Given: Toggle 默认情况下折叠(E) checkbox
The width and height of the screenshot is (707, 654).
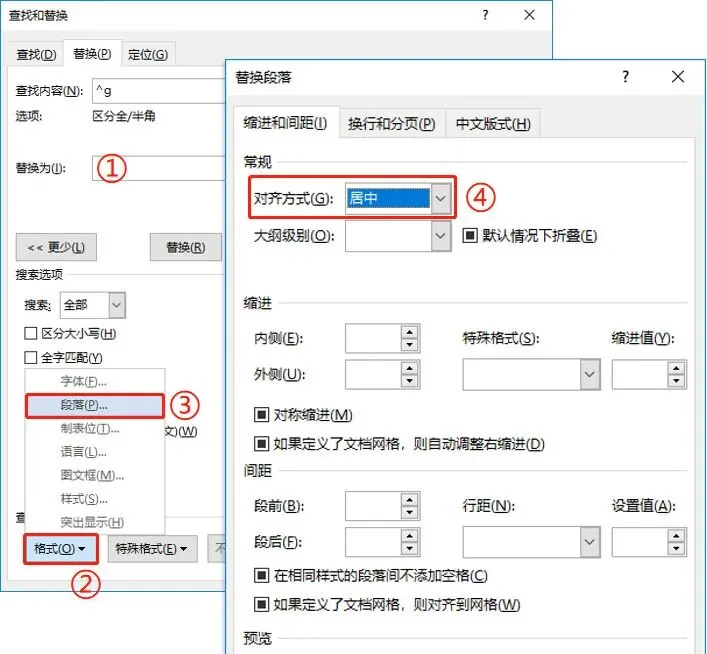Looking at the screenshot, I should point(470,235).
